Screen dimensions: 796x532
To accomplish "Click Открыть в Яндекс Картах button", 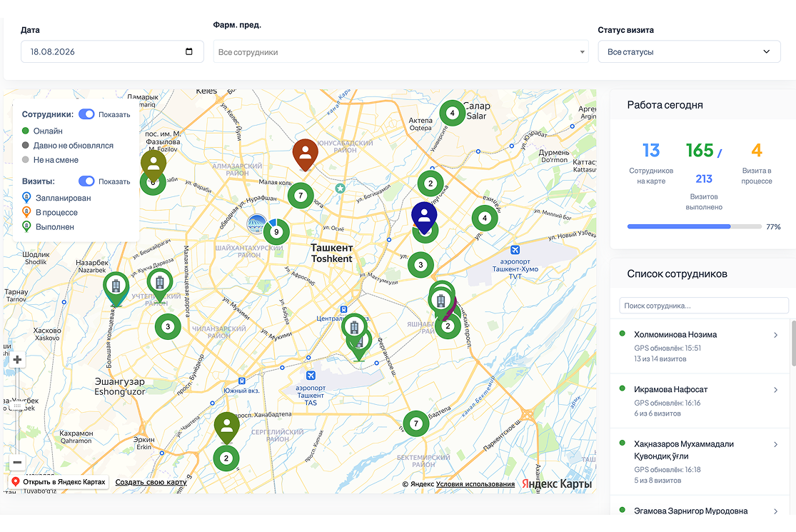I will (x=59, y=482).
